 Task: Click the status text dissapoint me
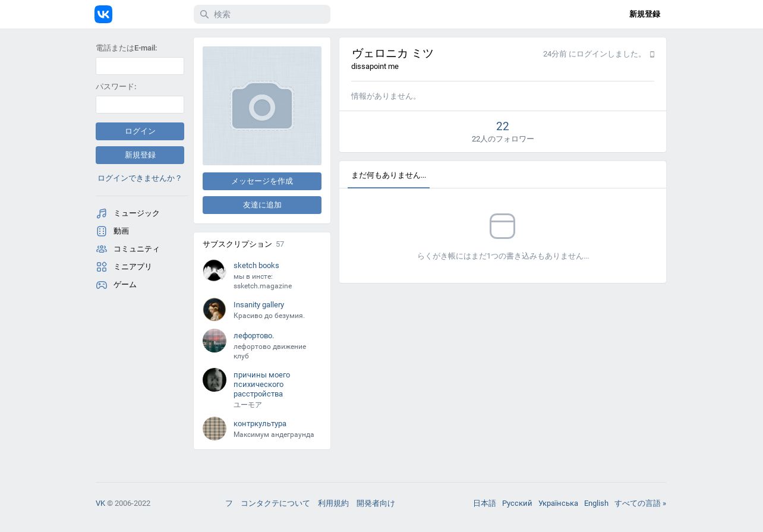coord(375,67)
